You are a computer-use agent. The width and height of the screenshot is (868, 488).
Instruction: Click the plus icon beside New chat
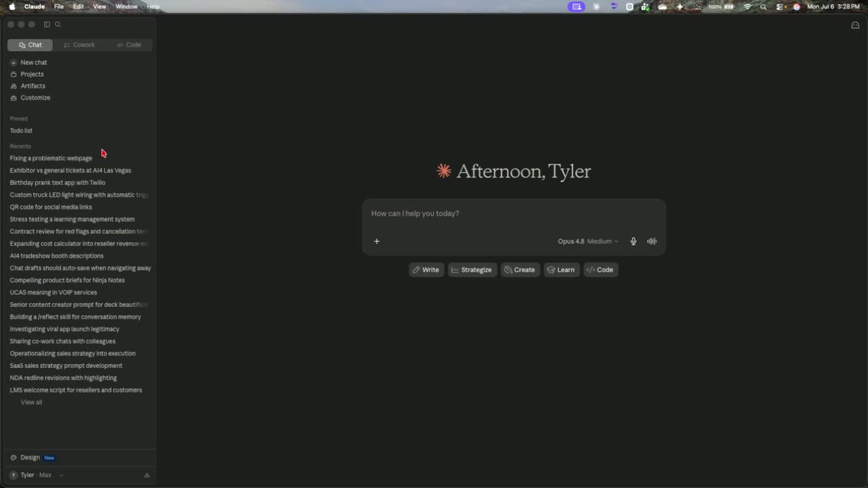tap(14, 62)
